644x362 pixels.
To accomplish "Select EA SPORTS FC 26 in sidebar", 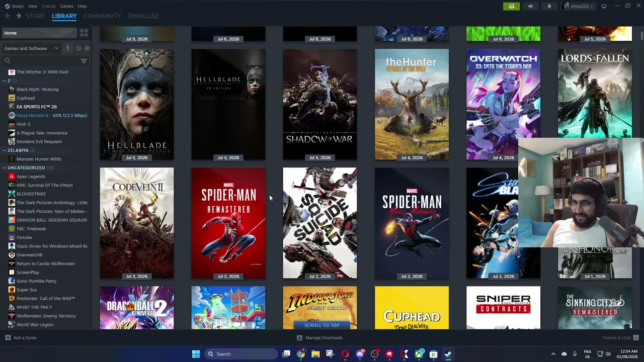I will [x=37, y=107].
